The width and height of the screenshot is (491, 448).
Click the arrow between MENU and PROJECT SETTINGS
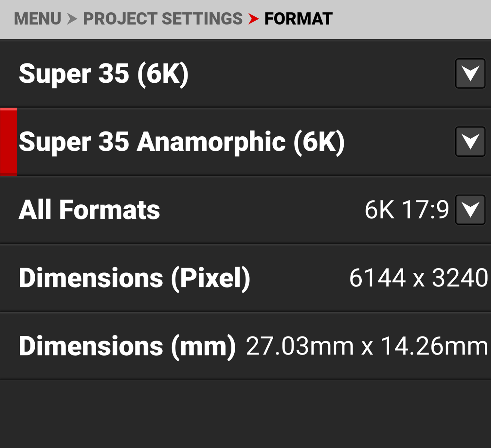[72, 18]
